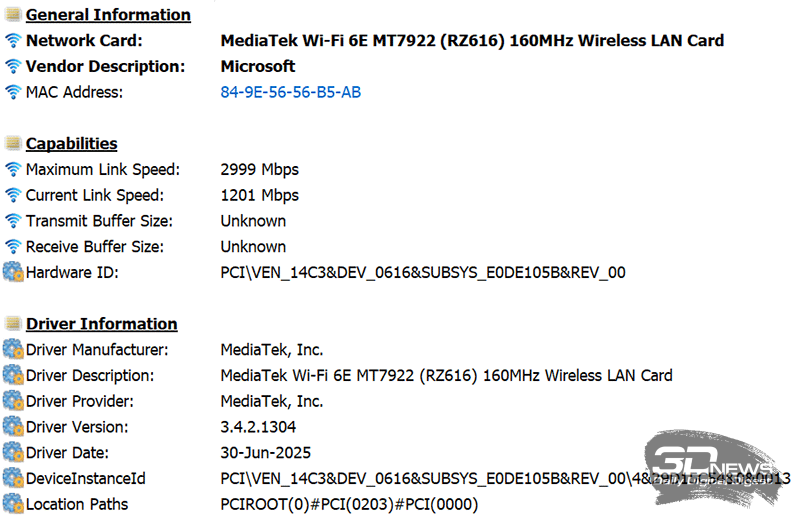Click the gear icon beside Driver Version

(13, 427)
